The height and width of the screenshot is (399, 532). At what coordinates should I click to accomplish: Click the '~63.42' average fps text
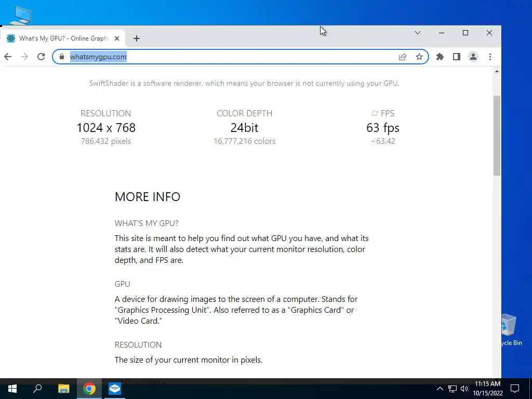pos(383,141)
